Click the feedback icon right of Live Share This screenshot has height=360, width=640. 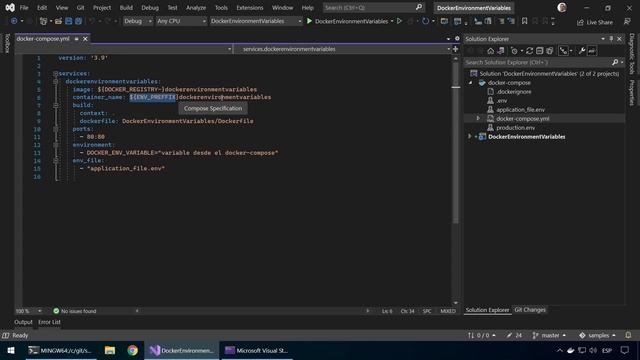[627, 22]
